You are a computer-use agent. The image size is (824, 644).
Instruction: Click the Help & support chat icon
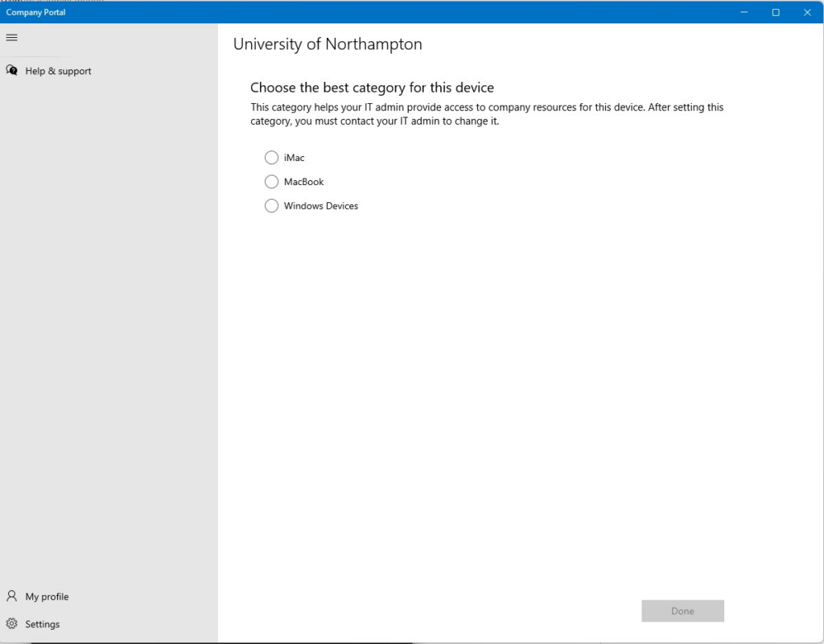[11, 71]
